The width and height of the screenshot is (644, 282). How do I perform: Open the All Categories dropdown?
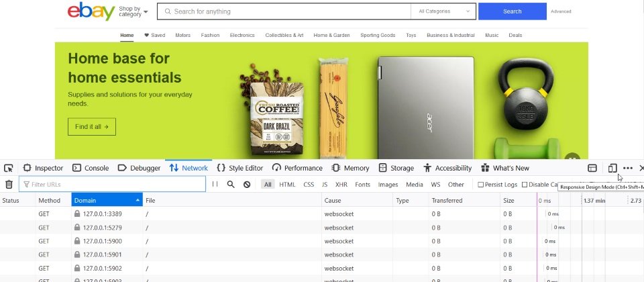click(x=443, y=11)
